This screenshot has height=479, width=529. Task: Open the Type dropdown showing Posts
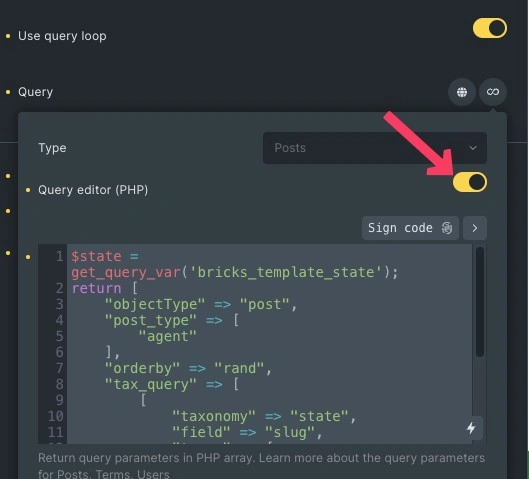point(374,148)
